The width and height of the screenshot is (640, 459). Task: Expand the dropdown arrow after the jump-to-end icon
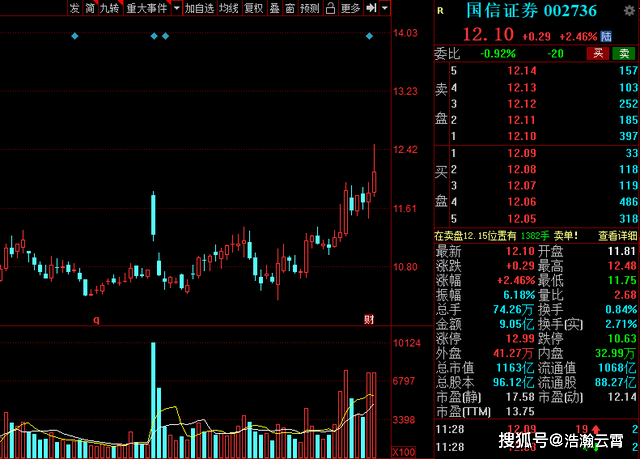click(385, 8)
